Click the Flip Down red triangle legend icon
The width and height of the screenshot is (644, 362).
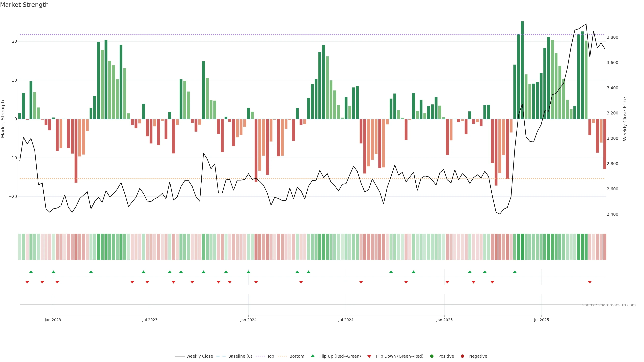(369, 356)
